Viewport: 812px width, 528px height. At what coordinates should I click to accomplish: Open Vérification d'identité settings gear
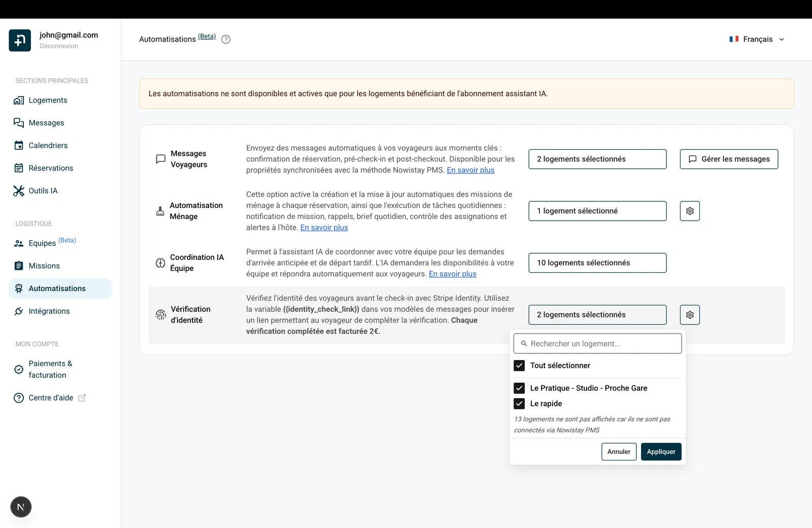click(x=690, y=315)
